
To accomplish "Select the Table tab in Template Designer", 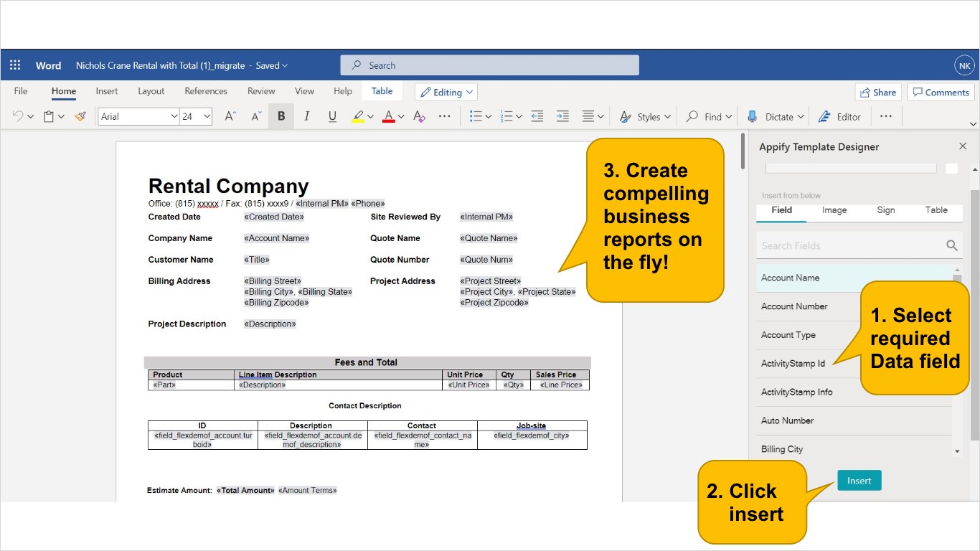I will tap(936, 210).
